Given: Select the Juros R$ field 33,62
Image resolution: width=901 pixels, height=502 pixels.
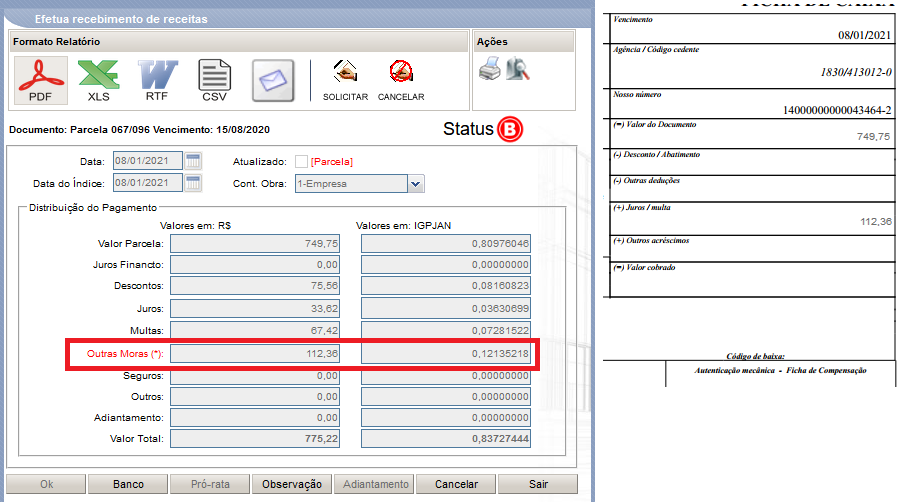Looking at the screenshot, I should (x=255, y=308).
